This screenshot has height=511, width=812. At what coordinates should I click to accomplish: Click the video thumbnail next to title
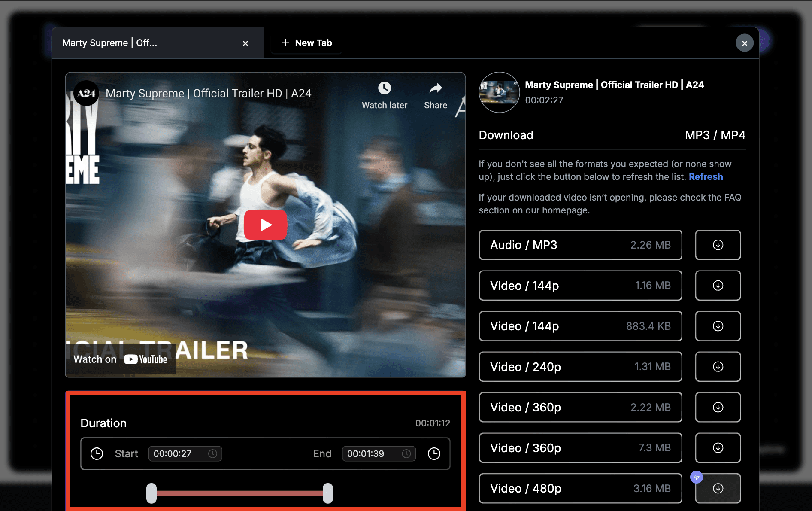(499, 92)
